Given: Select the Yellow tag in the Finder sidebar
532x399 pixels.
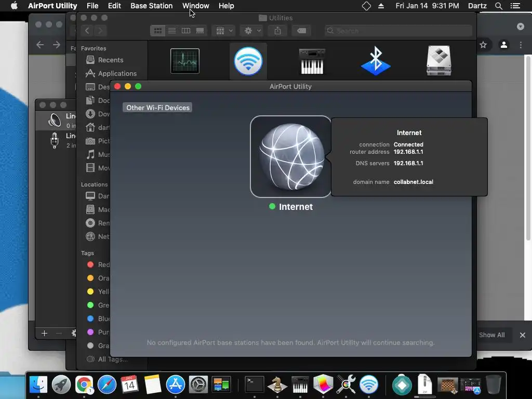Looking at the screenshot, I should click(x=98, y=292).
